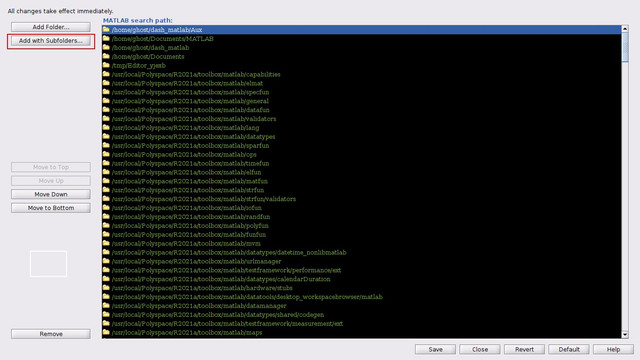Click folder icon for toolbox/matlab/general
Image resolution: width=640 pixels, height=360 pixels.
pyautogui.click(x=107, y=101)
